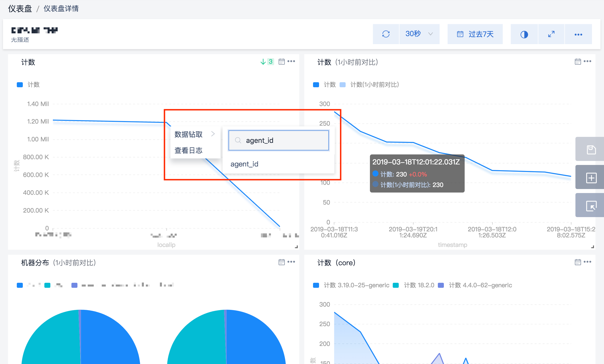Toggle 计数 legend in comparison chart
This screenshot has height=364, width=604.
point(324,85)
